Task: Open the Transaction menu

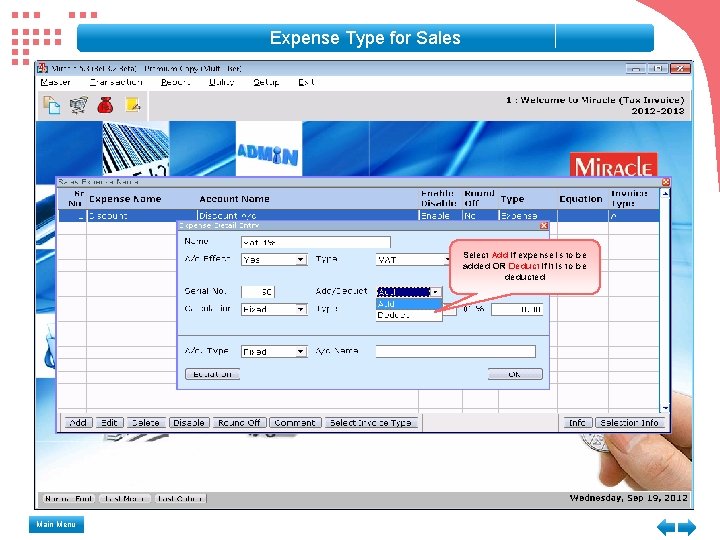Action: point(116,82)
